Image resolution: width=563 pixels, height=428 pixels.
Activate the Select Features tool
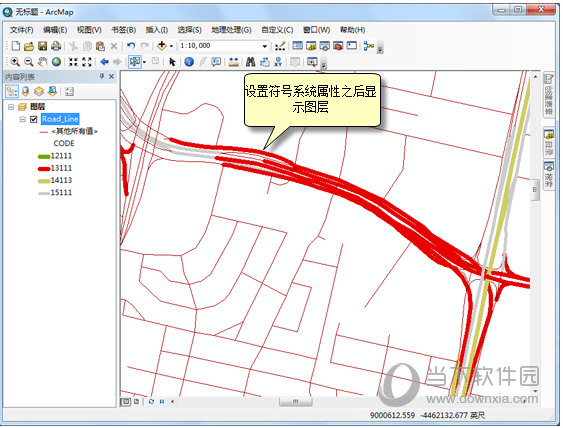(135, 62)
